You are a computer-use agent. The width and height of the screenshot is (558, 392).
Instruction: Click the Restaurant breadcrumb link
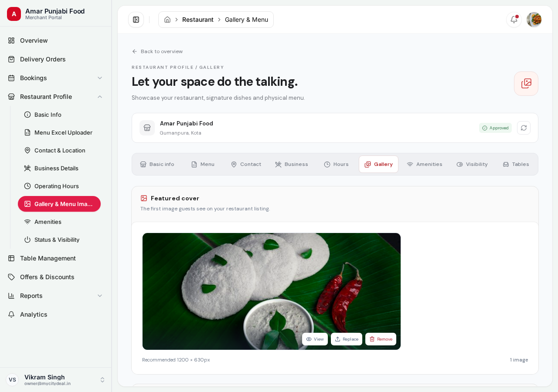pos(198,20)
